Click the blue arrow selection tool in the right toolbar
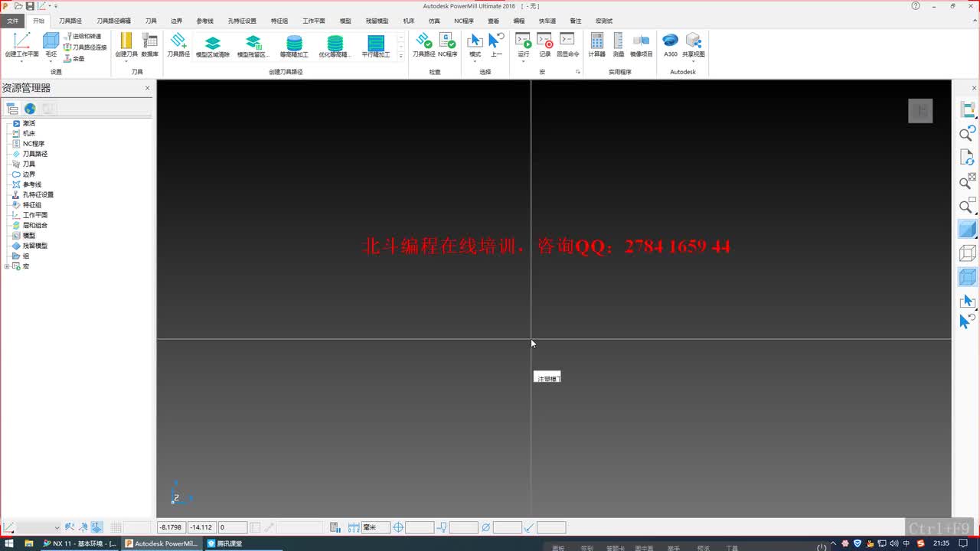980x551 pixels. click(968, 301)
